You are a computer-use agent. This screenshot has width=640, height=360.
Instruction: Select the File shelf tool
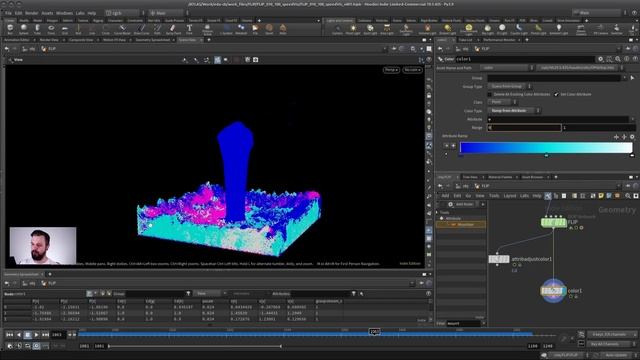coord(256,29)
